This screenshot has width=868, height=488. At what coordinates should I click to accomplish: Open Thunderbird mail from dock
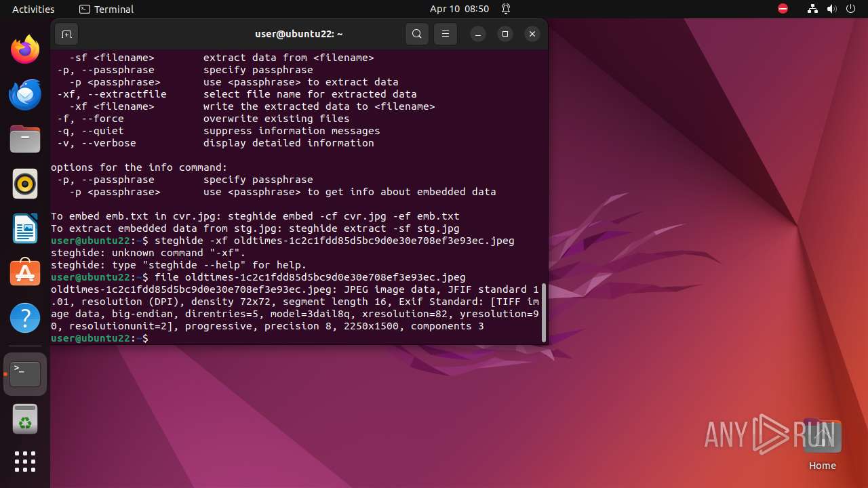point(25,95)
